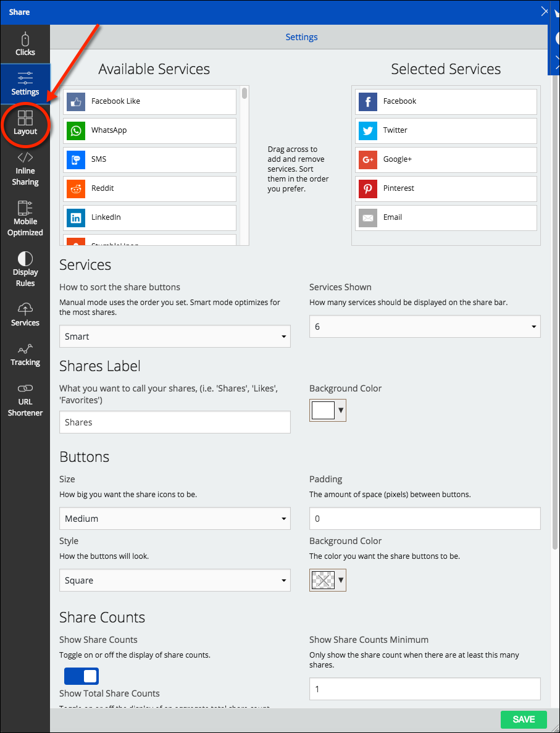Viewport: 560px width, 733px height.
Task: Open the Clicks panel icon
Action: [25, 40]
